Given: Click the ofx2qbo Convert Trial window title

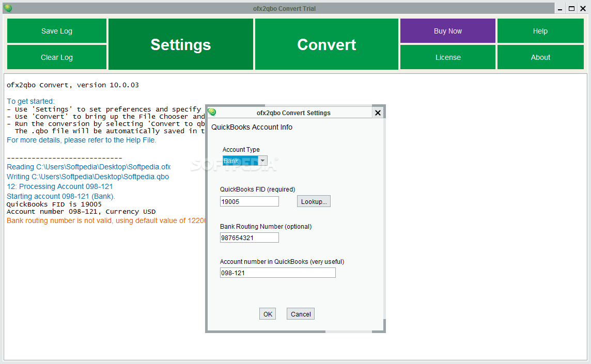Looking at the screenshot, I should 284,9.
